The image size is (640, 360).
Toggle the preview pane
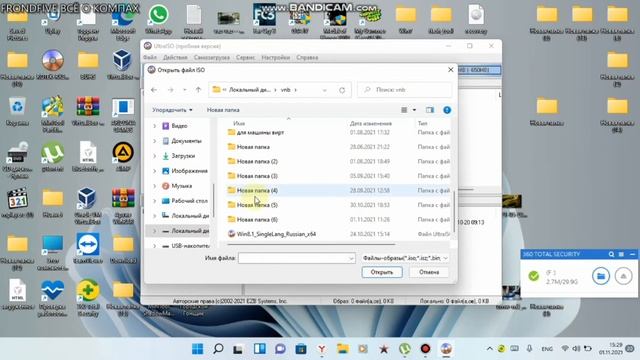pos(430,110)
